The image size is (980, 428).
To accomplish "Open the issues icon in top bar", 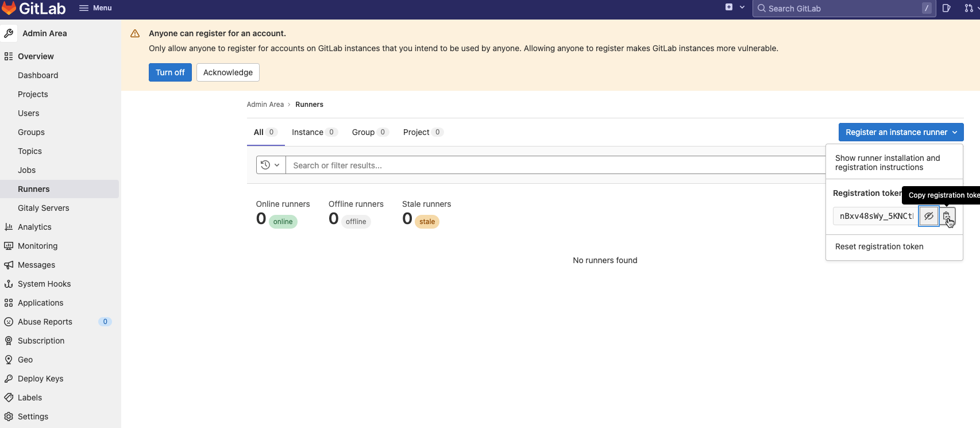I will [x=947, y=8].
